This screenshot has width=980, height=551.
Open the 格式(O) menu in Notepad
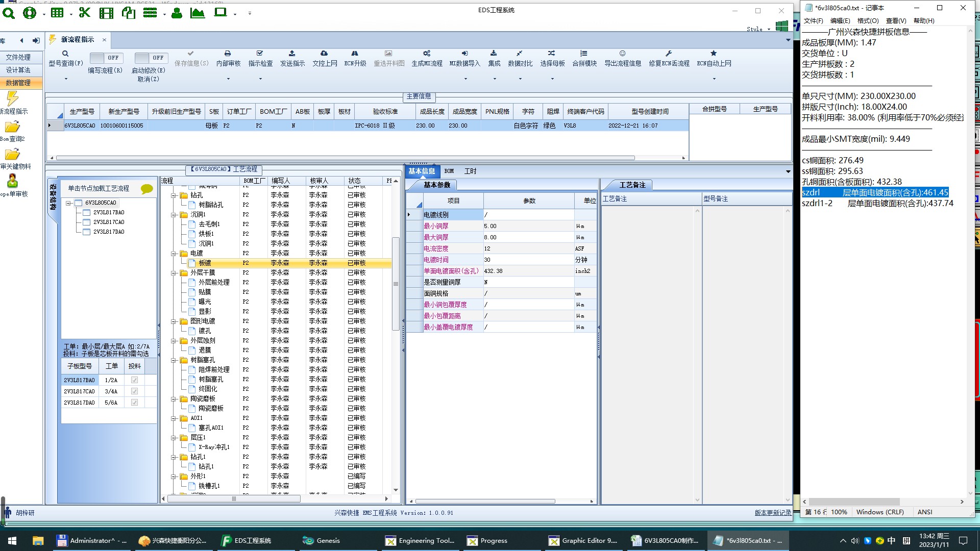[868, 21]
